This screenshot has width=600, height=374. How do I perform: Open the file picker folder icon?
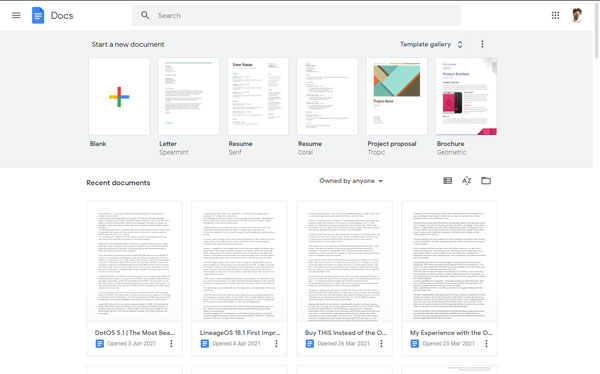click(486, 180)
